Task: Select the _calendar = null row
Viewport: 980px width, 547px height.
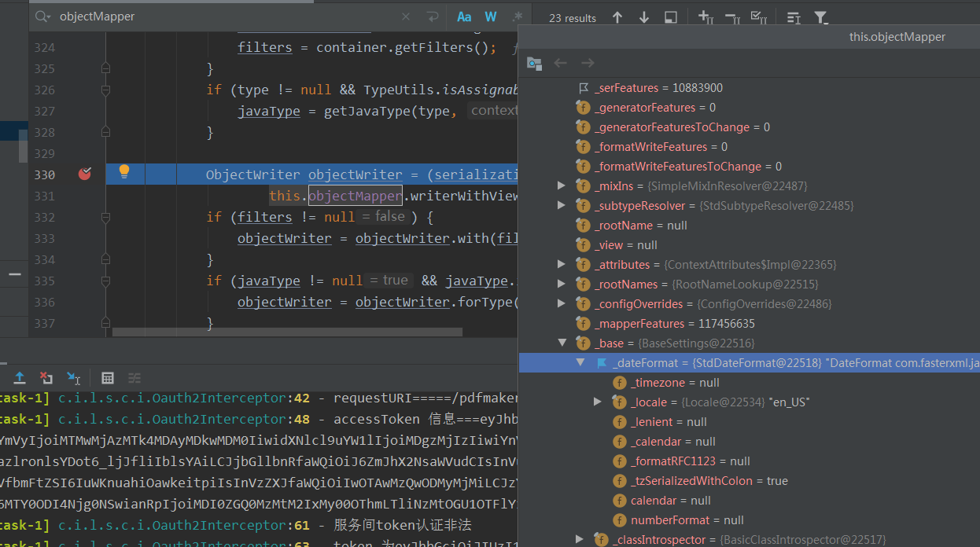Action: click(750, 442)
